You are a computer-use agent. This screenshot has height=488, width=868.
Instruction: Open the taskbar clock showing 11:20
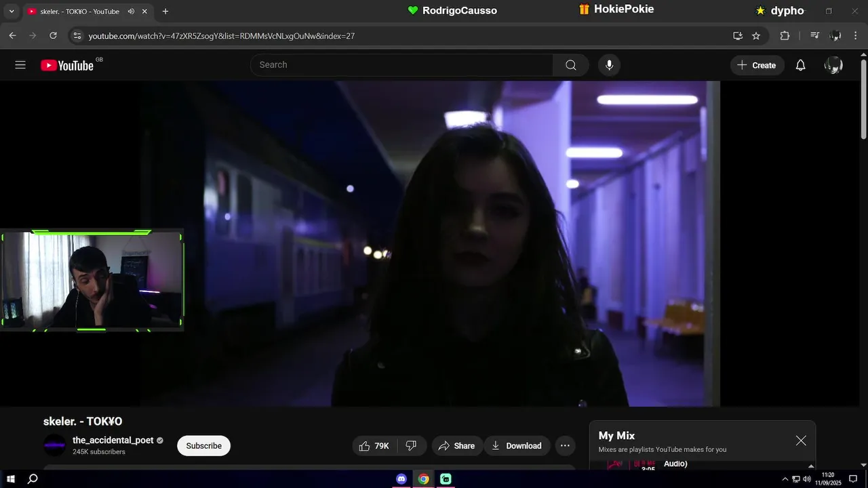828,479
